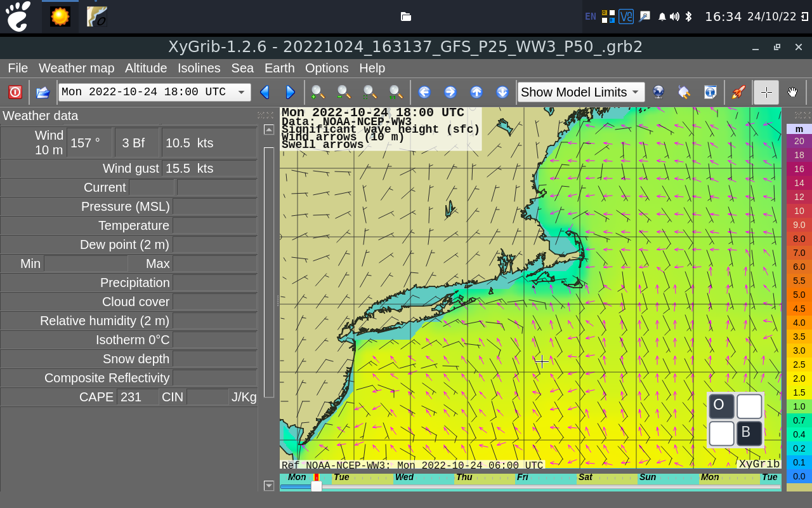The width and height of the screenshot is (812, 508).
Task: Click the icon right of the globe icon
Action: [x=684, y=92]
